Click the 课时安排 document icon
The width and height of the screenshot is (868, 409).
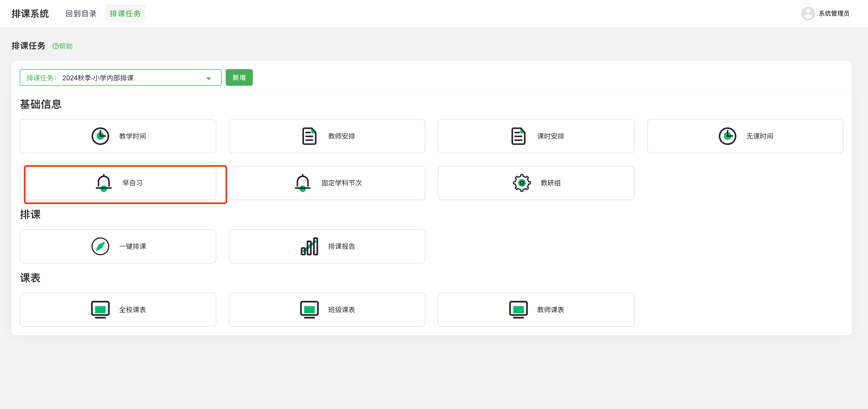click(x=518, y=136)
